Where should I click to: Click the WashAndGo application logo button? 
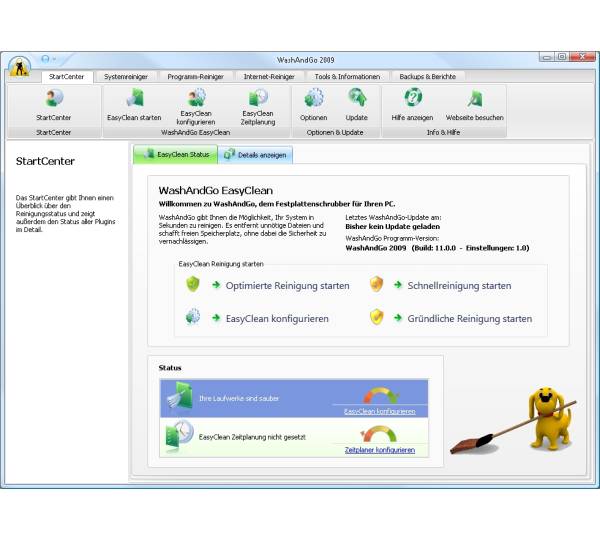(19, 66)
